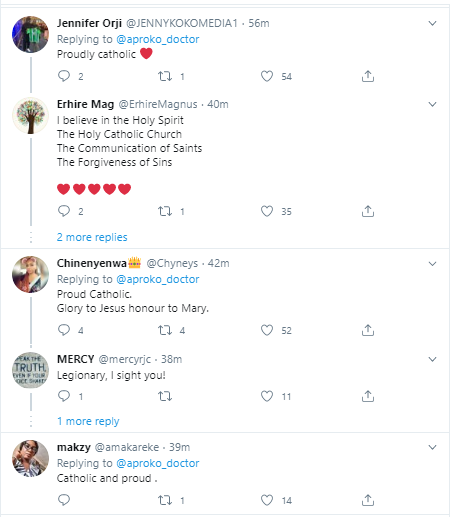Like Chinenyenwa's "Proud Catholic" tweet
This screenshot has height=517, width=453.
[x=267, y=330]
